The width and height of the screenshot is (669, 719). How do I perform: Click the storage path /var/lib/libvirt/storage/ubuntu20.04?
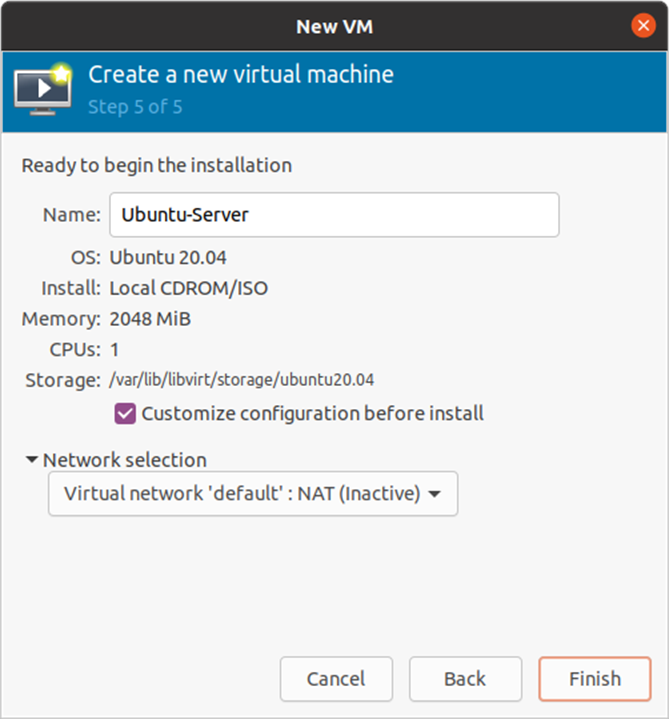click(242, 379)
